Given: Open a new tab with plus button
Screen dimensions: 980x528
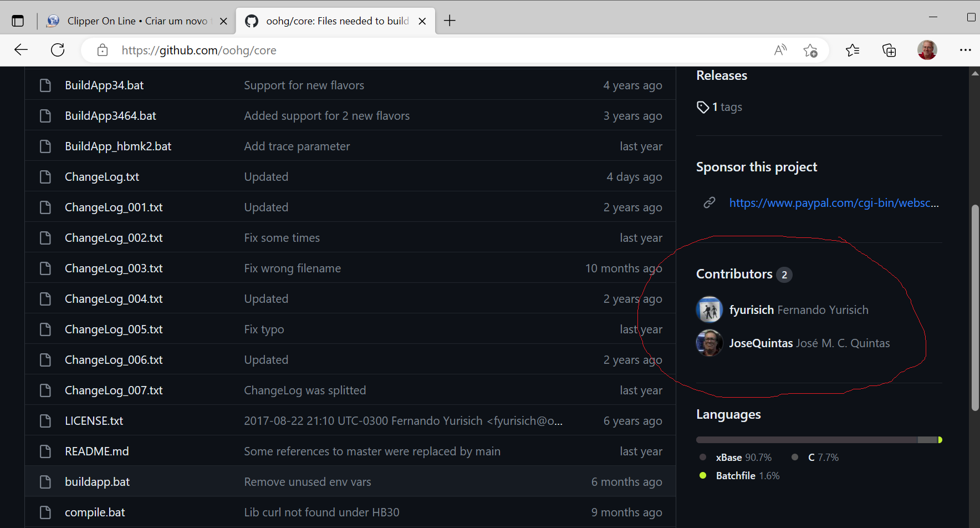Looking at the screenshot, I should pyautogui.click(x=450, y=21).
